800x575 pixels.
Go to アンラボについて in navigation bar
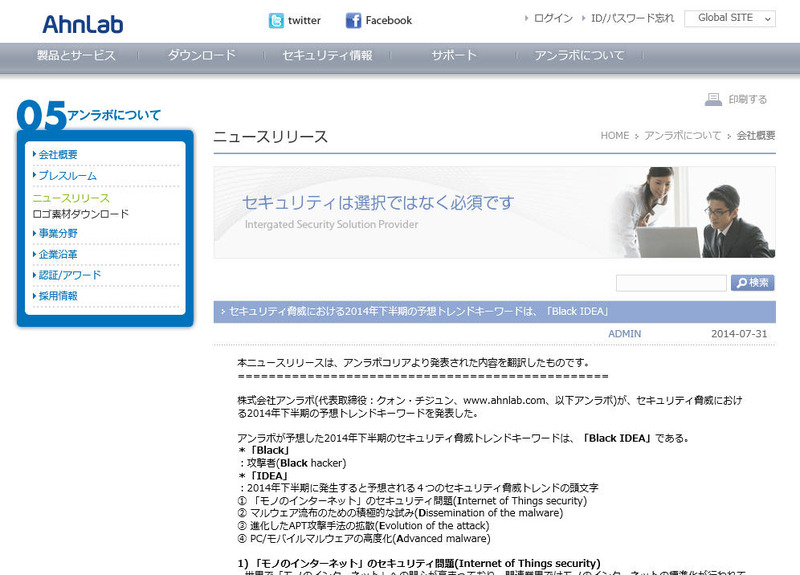coord(579,56)
